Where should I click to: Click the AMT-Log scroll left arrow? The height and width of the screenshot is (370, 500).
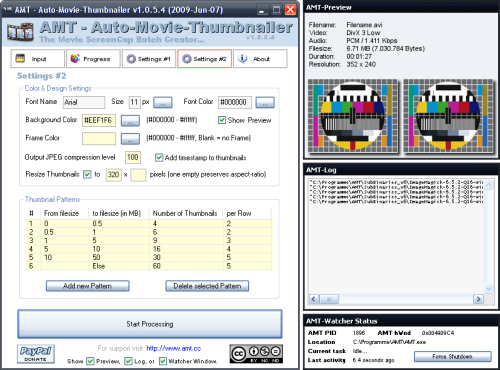[314, 299]
